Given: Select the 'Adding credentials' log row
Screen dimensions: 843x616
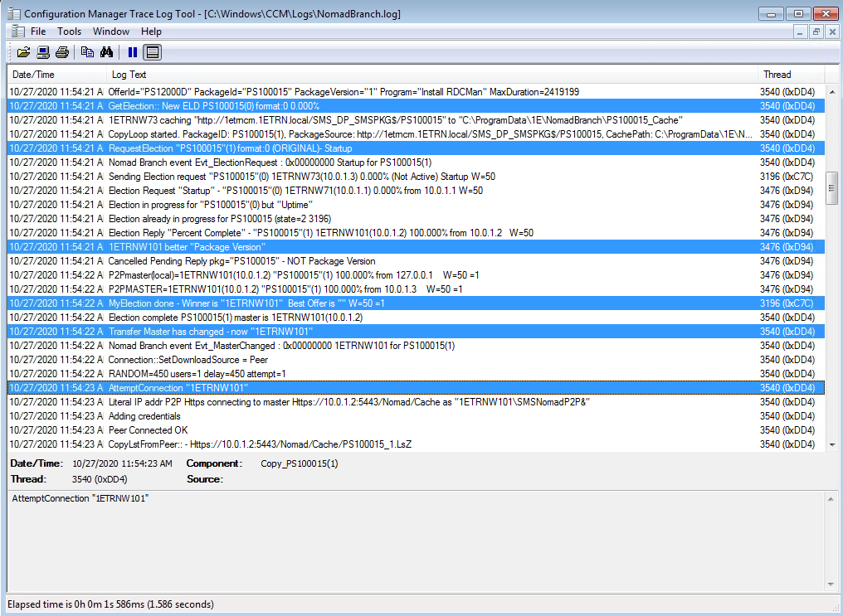Looking at the screenshot, I should [x=144, y=416].
